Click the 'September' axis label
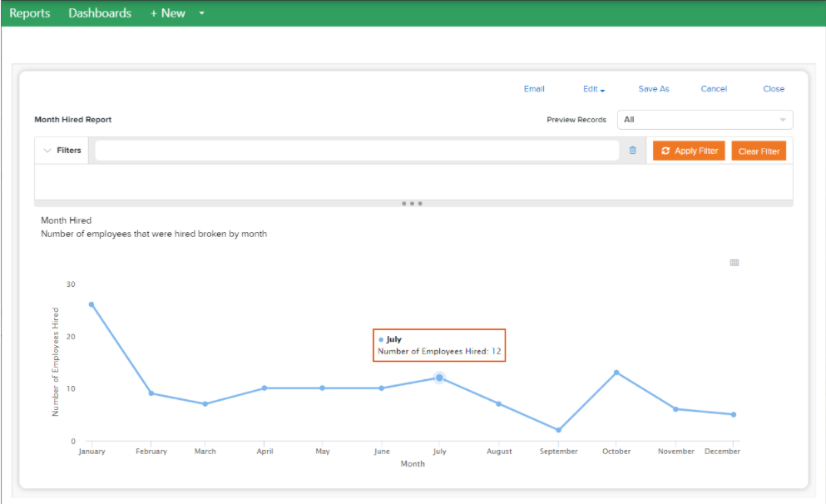 (559, 452)
